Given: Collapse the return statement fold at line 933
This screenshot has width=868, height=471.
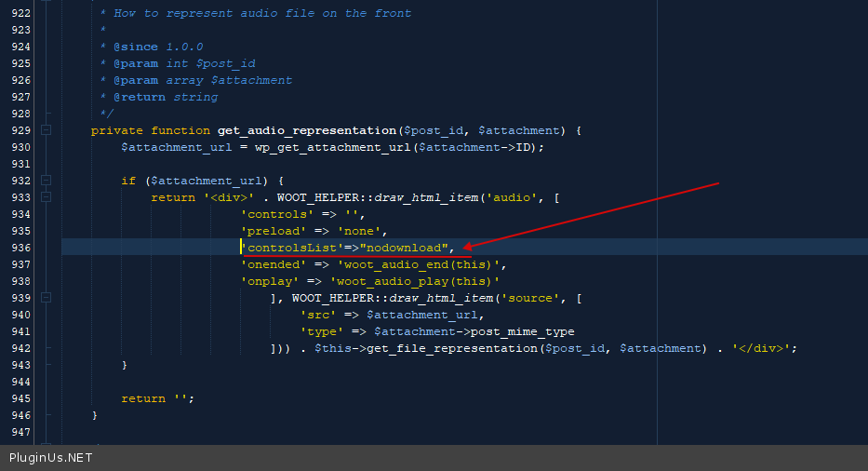Looking at the screenshot, I should (x=46, y=197).
